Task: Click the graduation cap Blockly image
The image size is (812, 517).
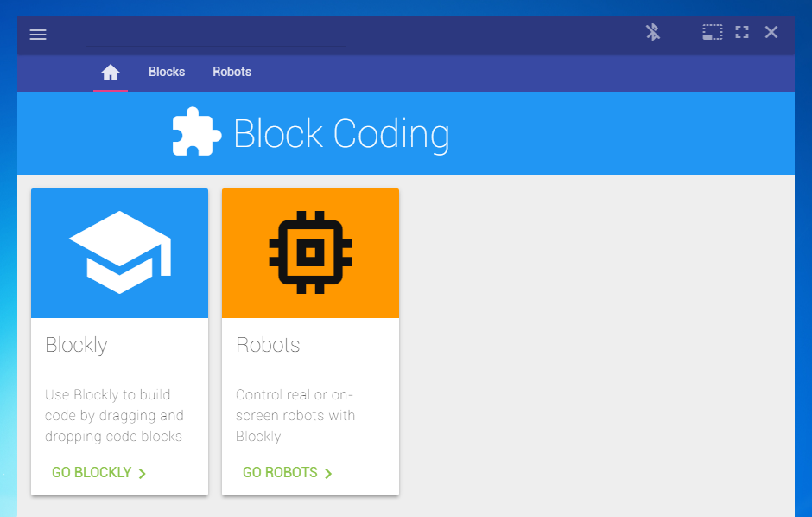Action: click(119, 252)
